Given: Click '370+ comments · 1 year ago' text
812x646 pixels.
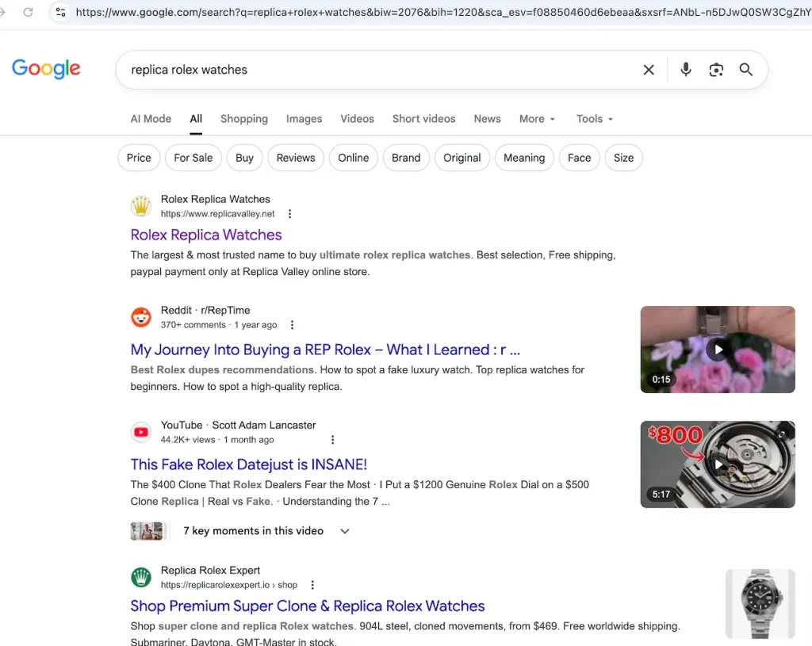Looking at the screenshot, I should tap(219, 325).
